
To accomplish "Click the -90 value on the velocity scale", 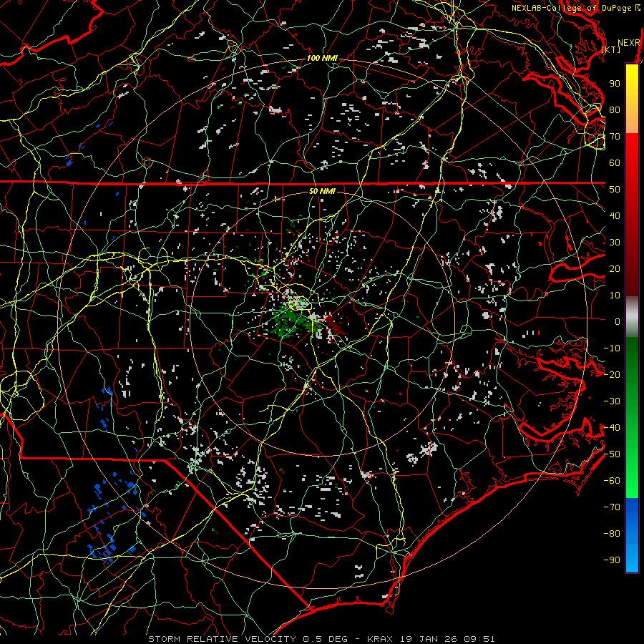I will (612, 560).
